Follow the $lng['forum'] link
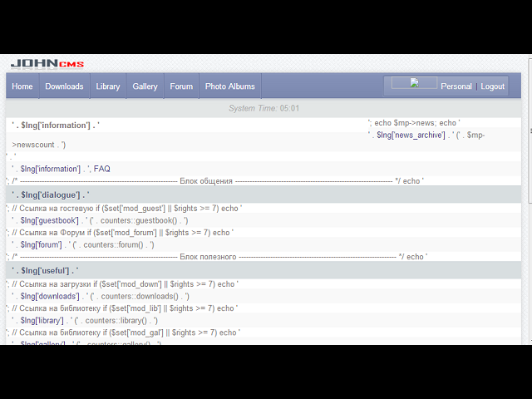 (41, 244)
